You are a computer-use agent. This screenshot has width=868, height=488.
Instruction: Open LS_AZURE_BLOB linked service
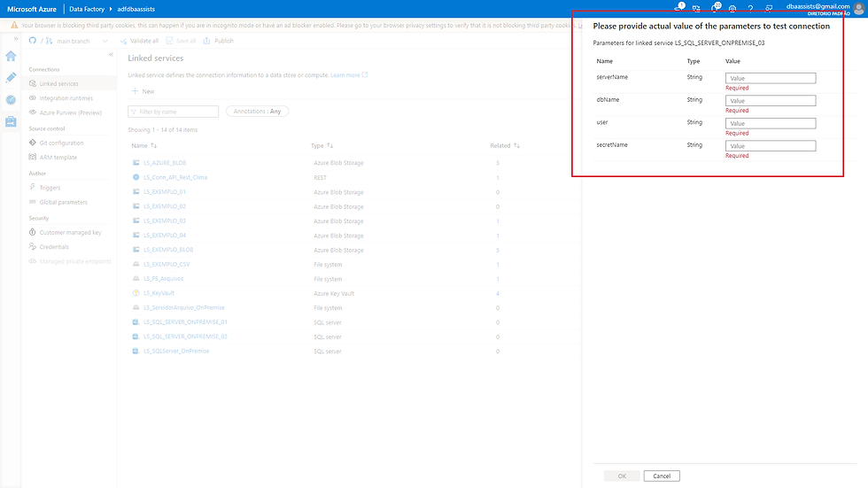[165, 163]
